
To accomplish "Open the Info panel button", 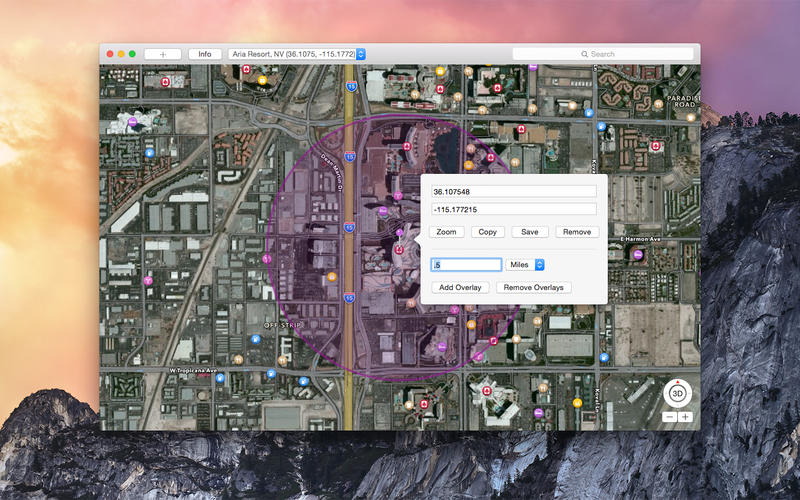I will tap(205, 54).
